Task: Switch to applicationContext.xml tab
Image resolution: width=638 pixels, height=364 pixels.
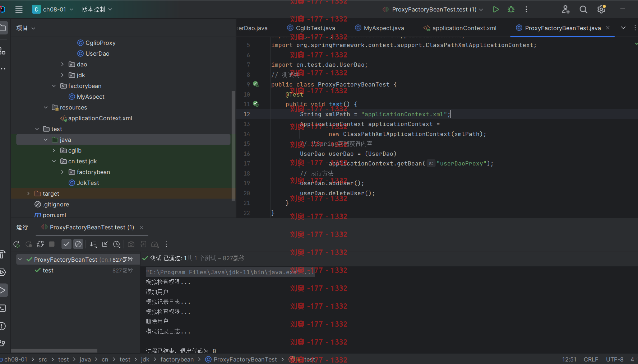Action: tap(460, 28)
